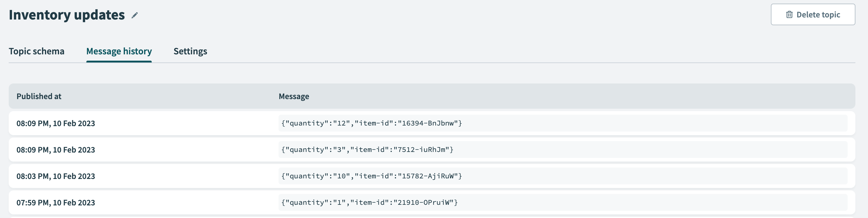The image size is (868, 218).
Task: Click the 07:59 PM, 10 Feb 2023 timestamp
Action: pyautogui.click(x=55, y=202)
